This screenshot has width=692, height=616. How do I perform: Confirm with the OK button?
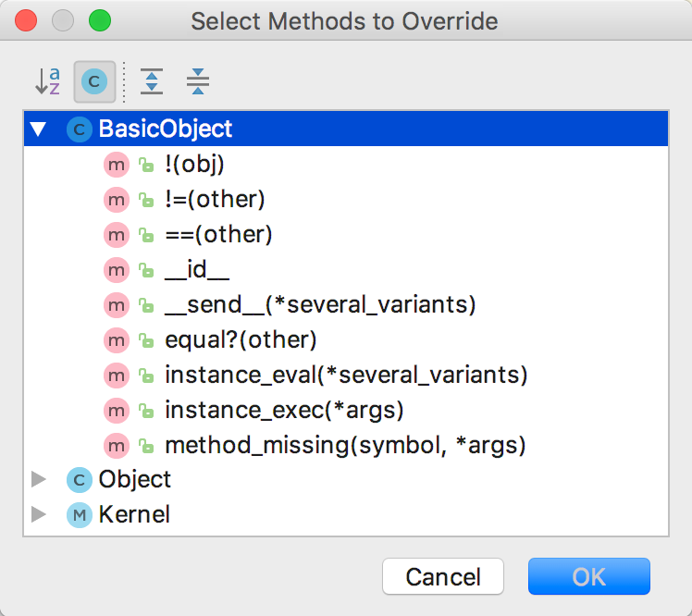click(588, 576)
